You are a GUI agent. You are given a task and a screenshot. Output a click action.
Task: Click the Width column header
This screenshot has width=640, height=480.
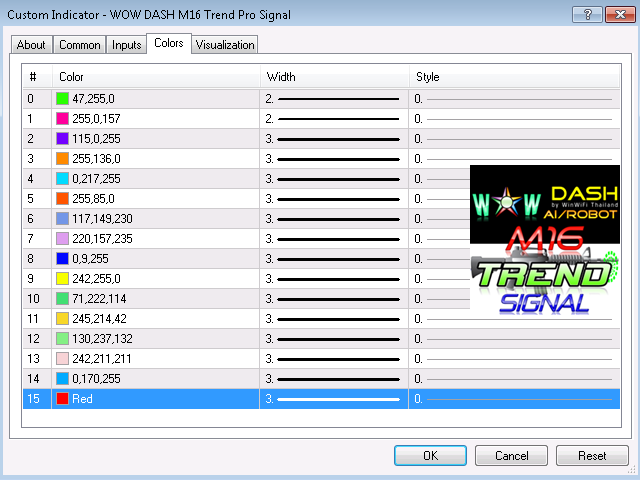click(334, 77)
